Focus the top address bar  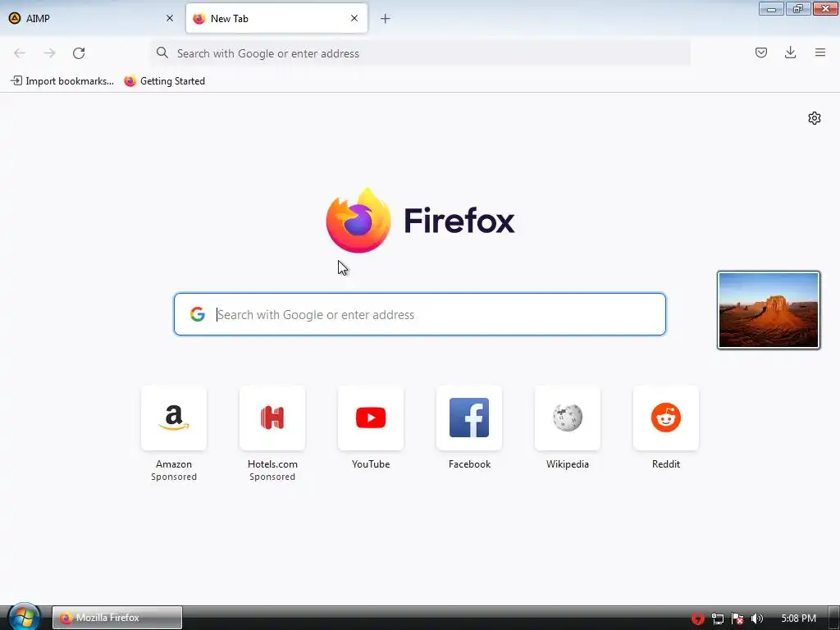(421, 53)
